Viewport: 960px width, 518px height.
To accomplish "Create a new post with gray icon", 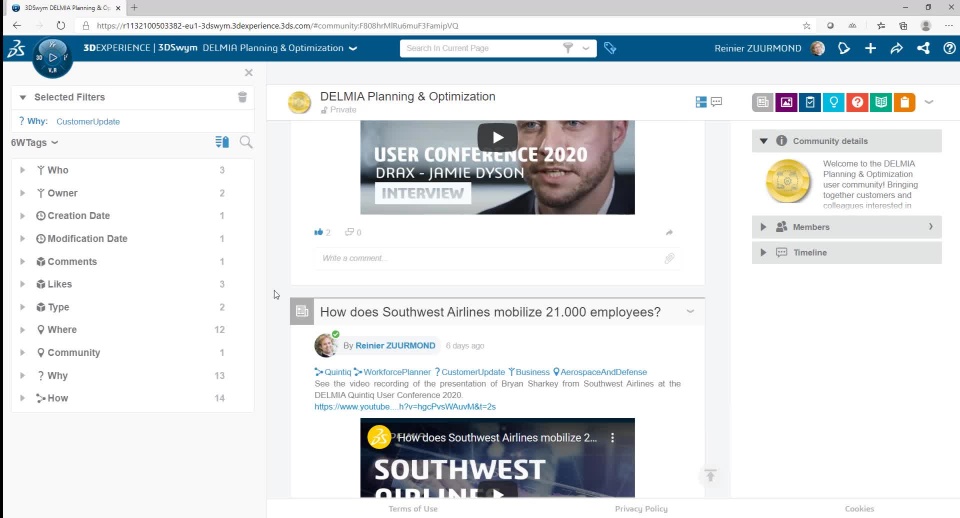I will pyautogui.click(x=762, y=102).
